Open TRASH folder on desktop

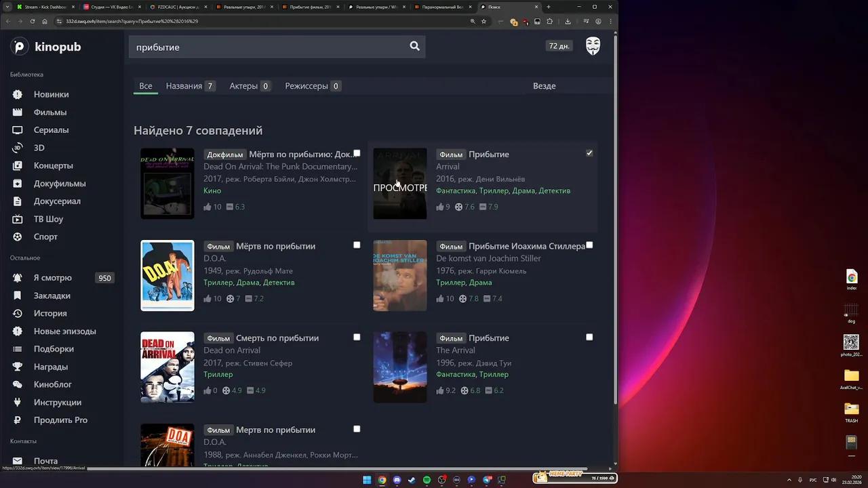point(851,412)
